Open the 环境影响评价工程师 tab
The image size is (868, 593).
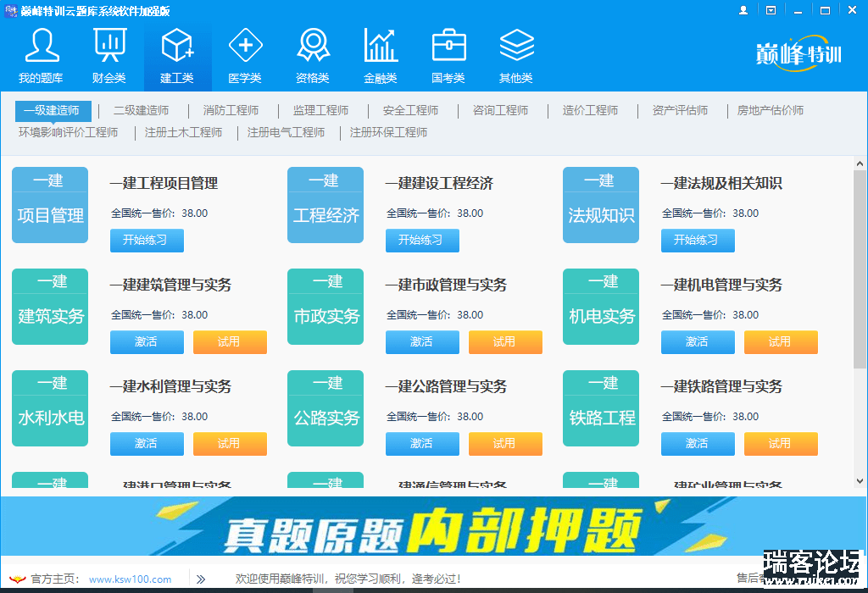pos(68,132)
